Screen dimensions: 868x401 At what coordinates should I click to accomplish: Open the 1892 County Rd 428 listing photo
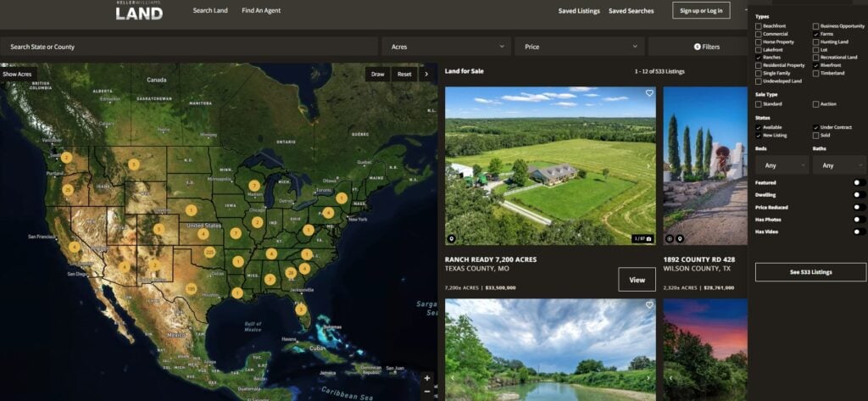point(705,165)
